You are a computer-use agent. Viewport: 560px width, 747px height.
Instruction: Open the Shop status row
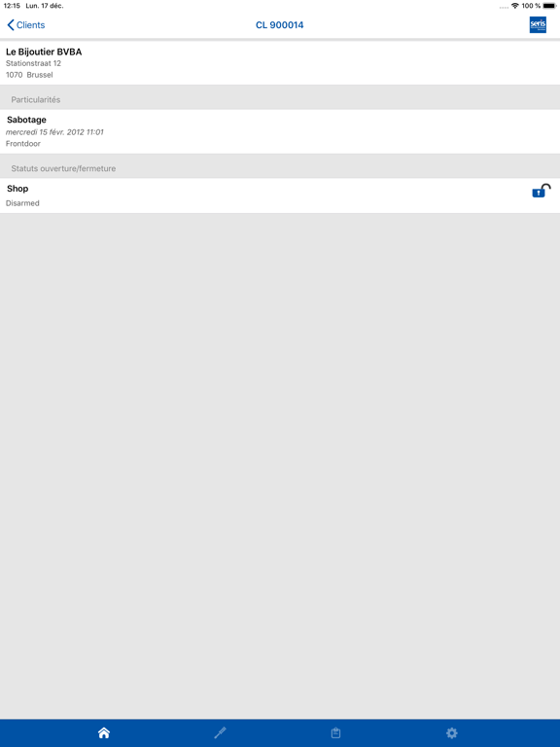click(280, 196)
